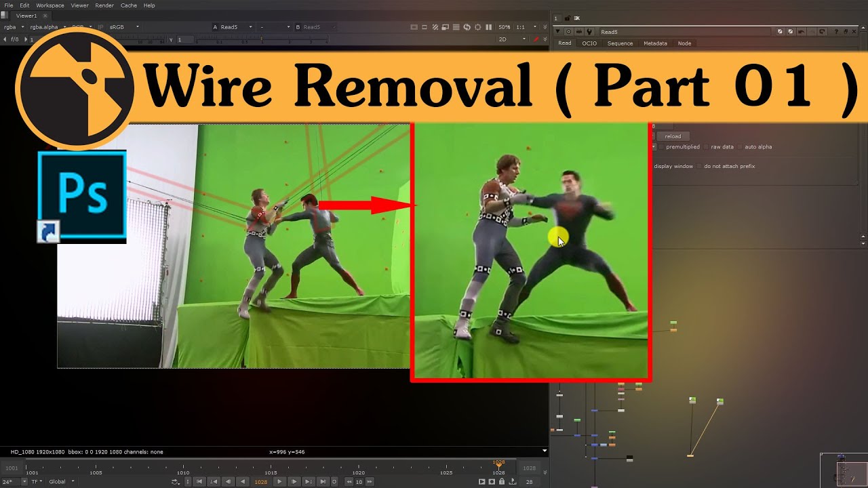
Task: Click the center node icon in Read5 header
Action: 568,32
